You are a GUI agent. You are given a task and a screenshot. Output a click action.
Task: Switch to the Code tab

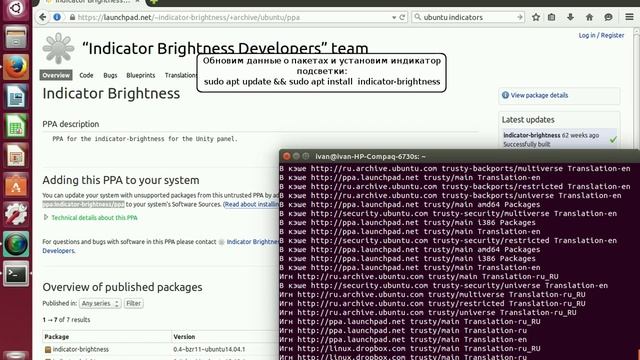[86, 75]
